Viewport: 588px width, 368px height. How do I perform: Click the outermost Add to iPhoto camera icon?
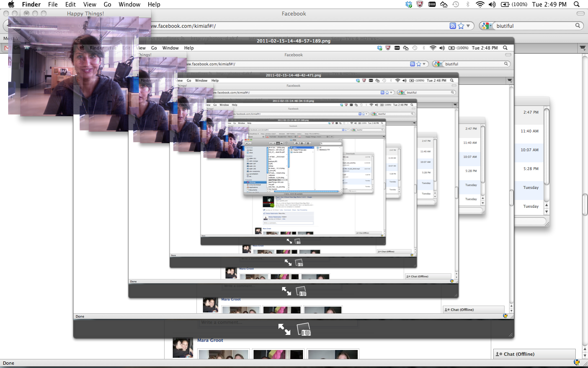click(304, 330)
